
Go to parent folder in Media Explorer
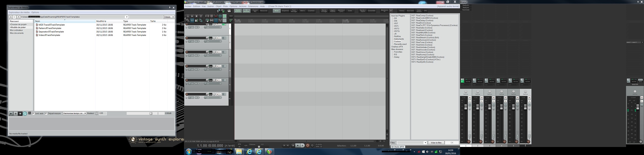click(18, 17)
